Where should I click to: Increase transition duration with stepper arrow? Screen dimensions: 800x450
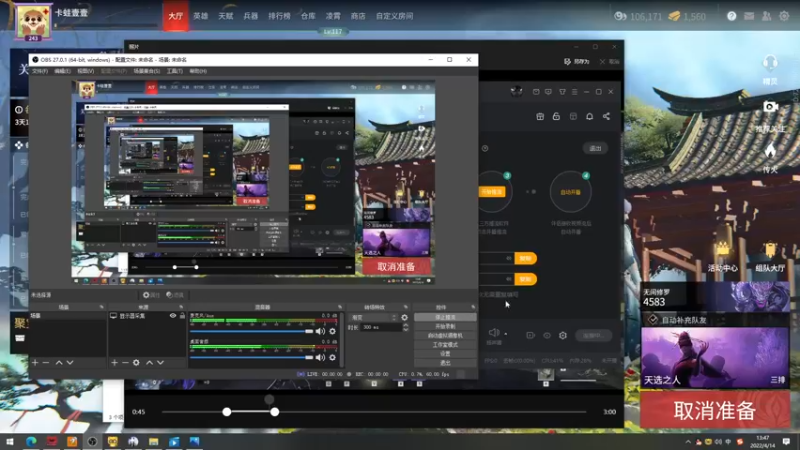click(406, 325)
